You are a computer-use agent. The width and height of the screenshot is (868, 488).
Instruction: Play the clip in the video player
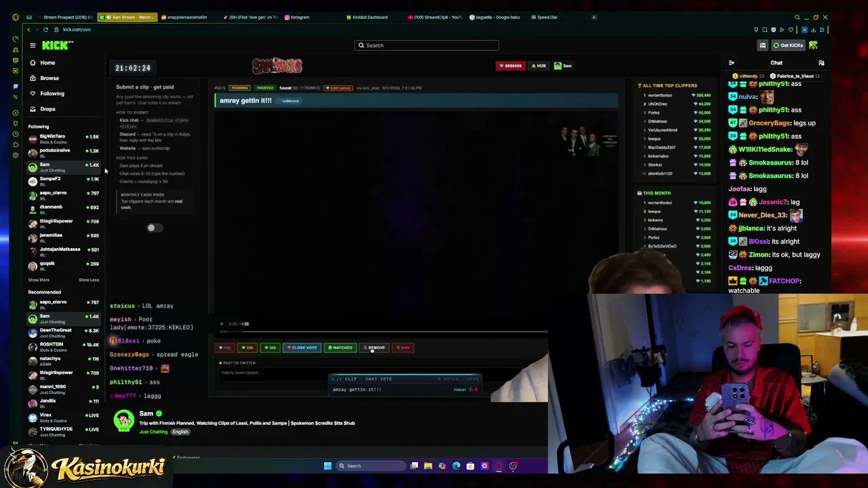tap(221, 324)
